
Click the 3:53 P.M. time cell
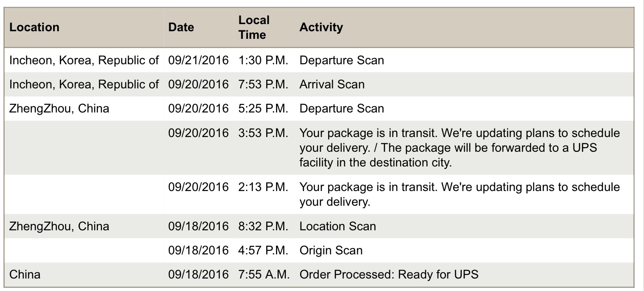click(x=263, y=133)
